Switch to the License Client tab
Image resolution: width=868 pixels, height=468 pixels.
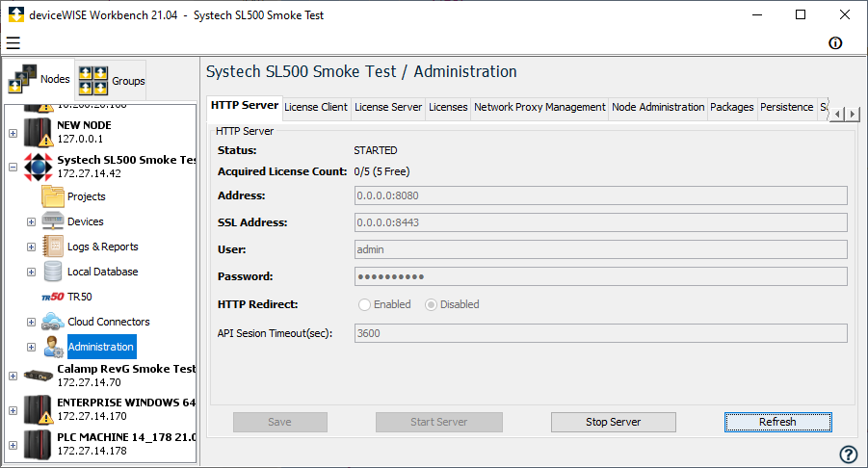[316, 107]
